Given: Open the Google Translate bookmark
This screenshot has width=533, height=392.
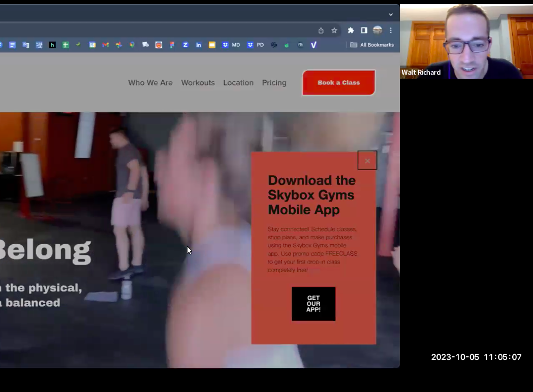Looking at the screenshot, I should tap(26, 45).
